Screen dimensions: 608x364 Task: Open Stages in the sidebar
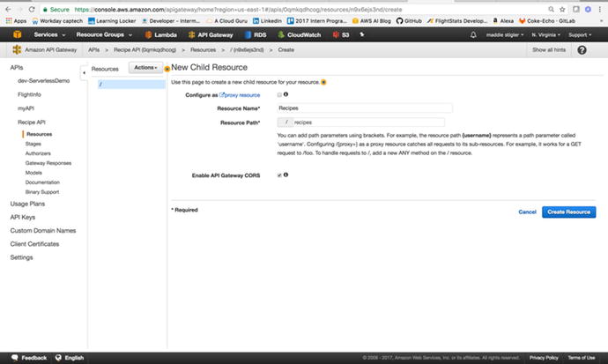point(33,144)
